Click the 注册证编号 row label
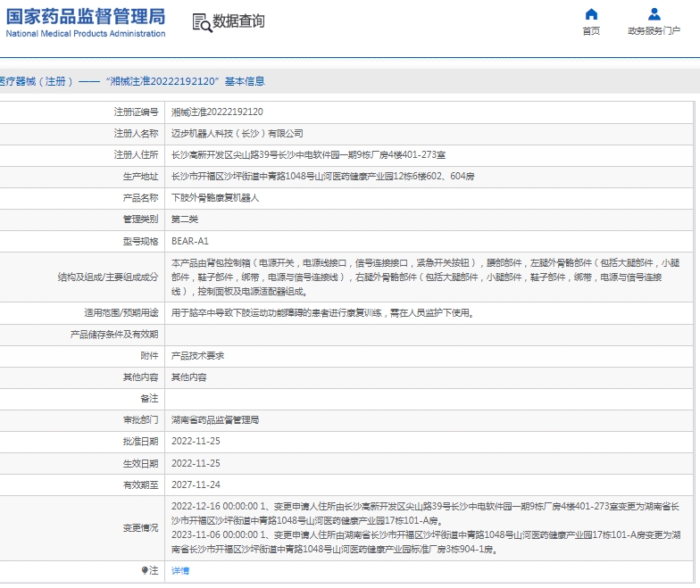700x588 pixels. [136, 112]
